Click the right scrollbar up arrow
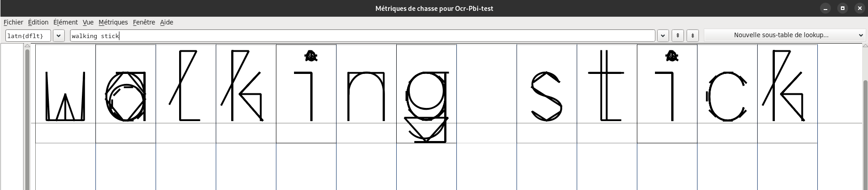 coord(865,46)
